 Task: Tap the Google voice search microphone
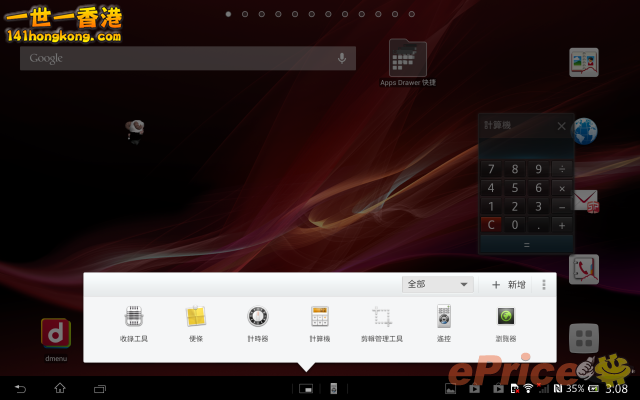pyautogui.click(x=342, y=58)
